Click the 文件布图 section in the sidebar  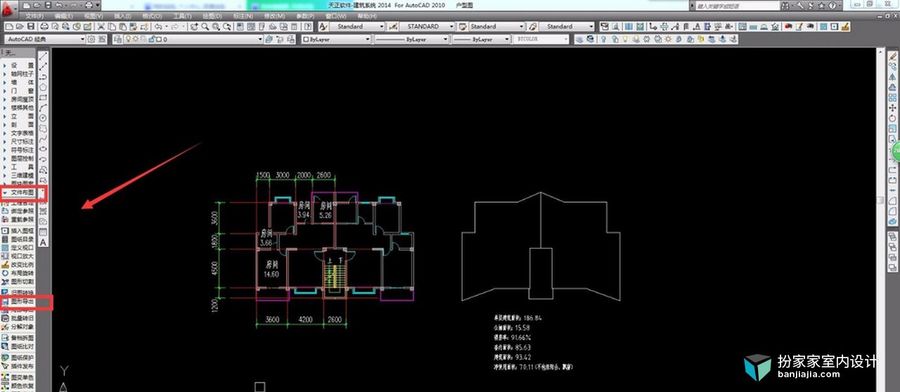click(x=23, y=193)
